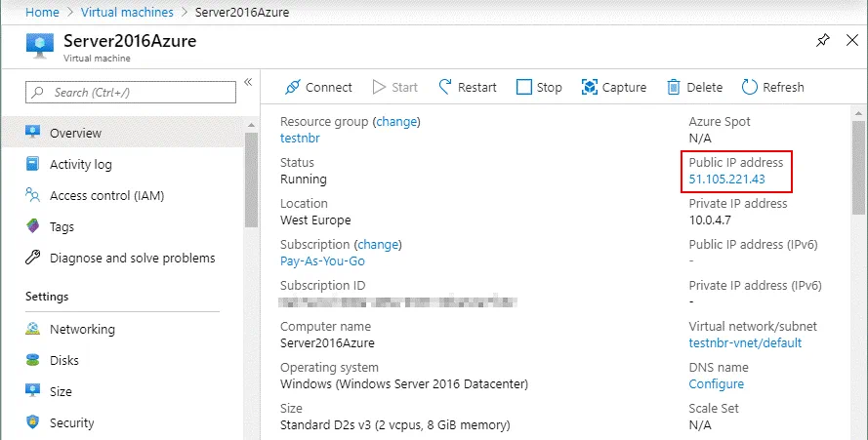Click main pane scrollbar thumb
The image size is (868, 440).
pyautogui.click(x=858, y=168)
